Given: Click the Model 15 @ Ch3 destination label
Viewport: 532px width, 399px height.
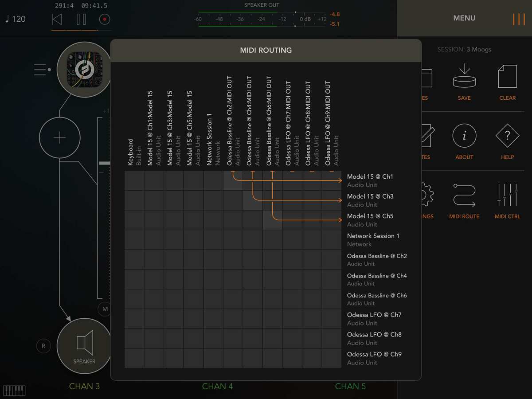Looking at the screenshot, I should coord(370,196).
